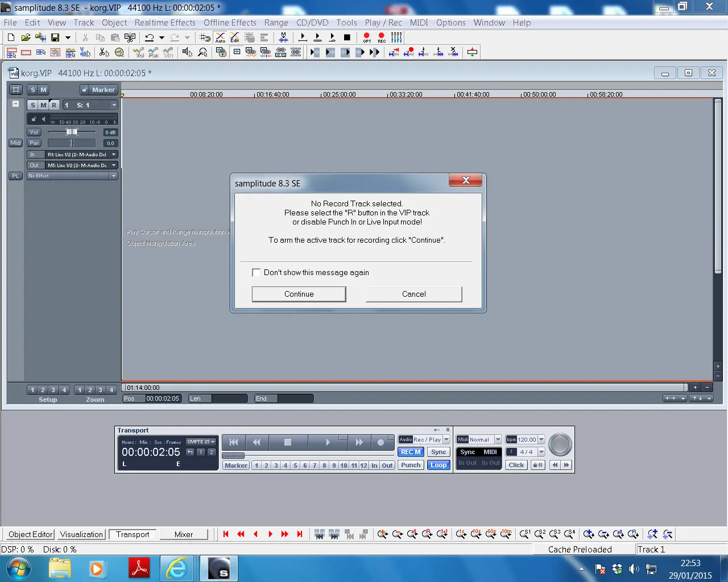Toggle track 1 Solo S button
Screen dimensions: 728x582
(x=33, y=105)
